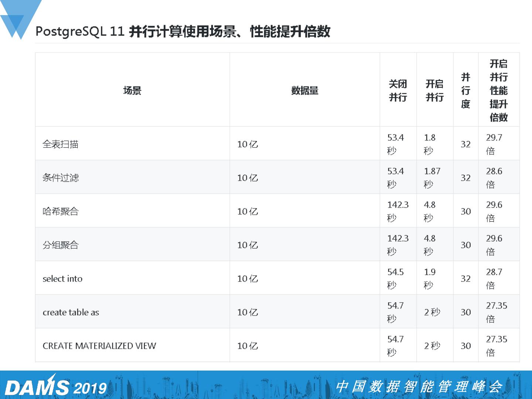532x399 pixels.
Task: Select the select into row label
Action: click(x=62, y=279)
